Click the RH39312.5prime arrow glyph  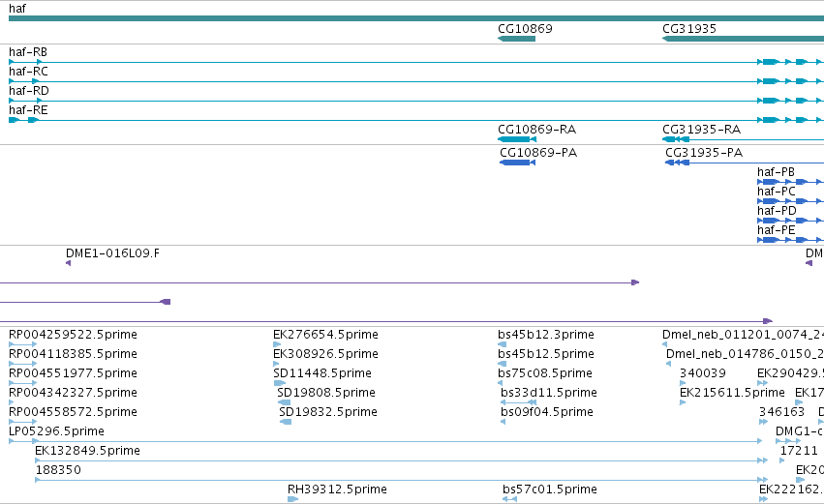click(292, 499)
